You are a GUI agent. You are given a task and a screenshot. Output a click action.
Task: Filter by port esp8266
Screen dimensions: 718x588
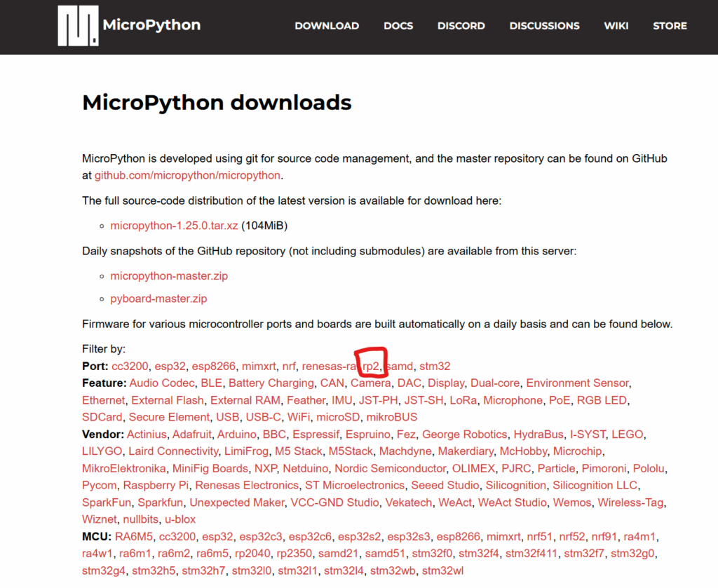pos(213,366)
